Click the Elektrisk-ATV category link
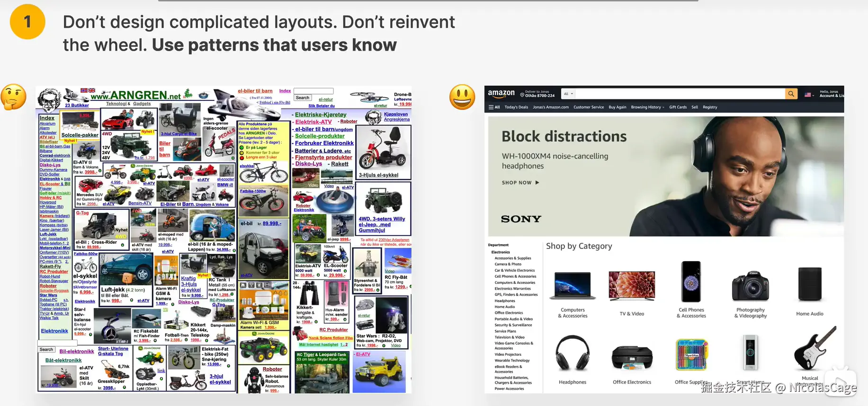This screenshot has width=868, height=406. click(313, 122)
